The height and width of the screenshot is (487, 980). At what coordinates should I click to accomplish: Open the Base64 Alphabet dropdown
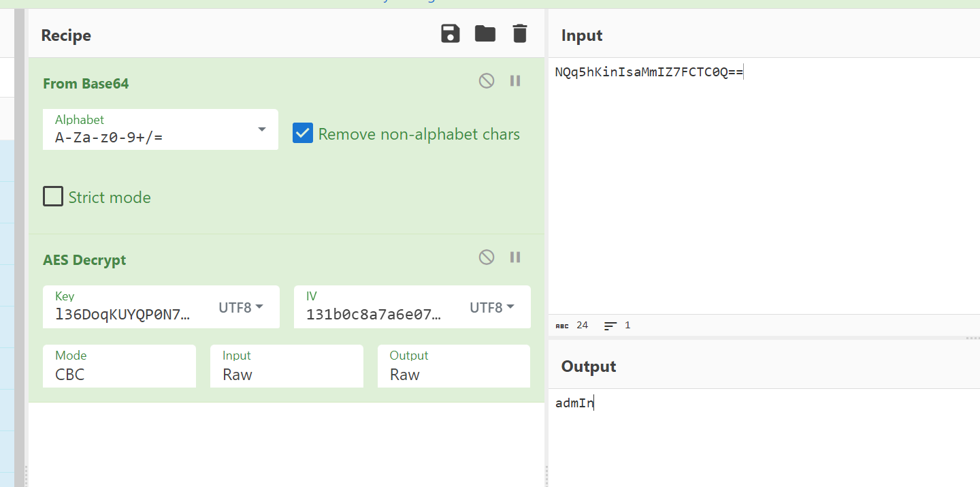coord(261,129)
